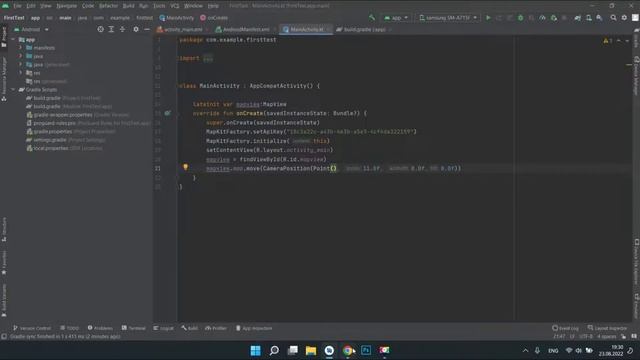Open the TODO tool window
The image size is (640, 360).
tap(69, 328)
